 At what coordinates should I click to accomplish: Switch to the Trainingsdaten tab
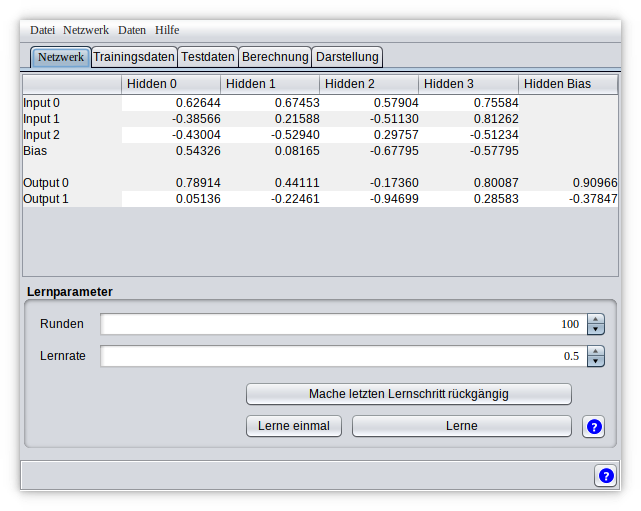click(134, 57)
